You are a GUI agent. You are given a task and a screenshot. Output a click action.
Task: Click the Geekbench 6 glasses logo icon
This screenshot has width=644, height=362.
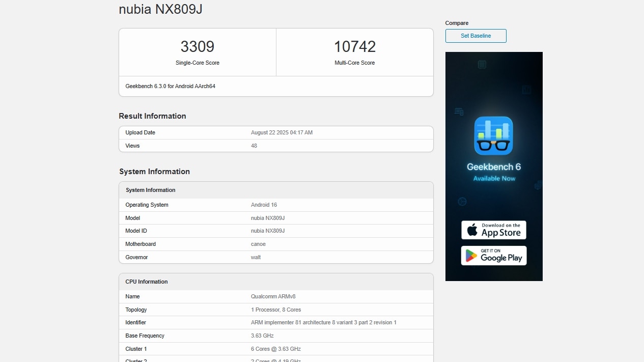tap(493, 136)
